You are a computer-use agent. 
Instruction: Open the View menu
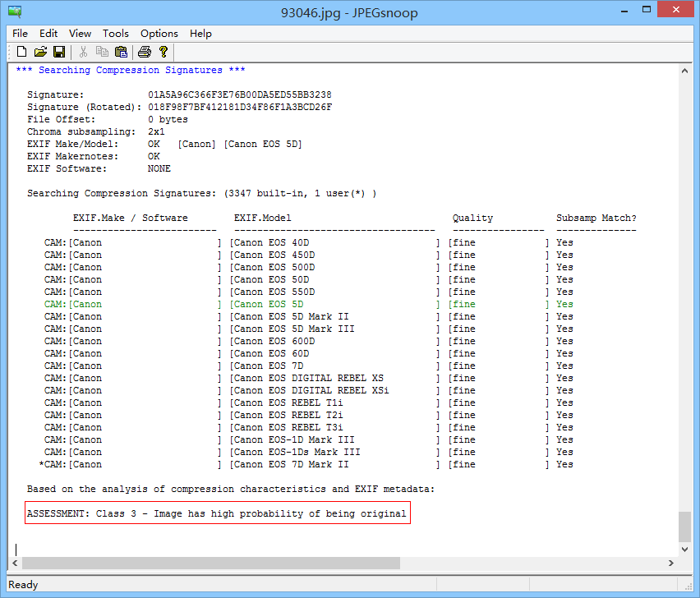click(80, 34)
